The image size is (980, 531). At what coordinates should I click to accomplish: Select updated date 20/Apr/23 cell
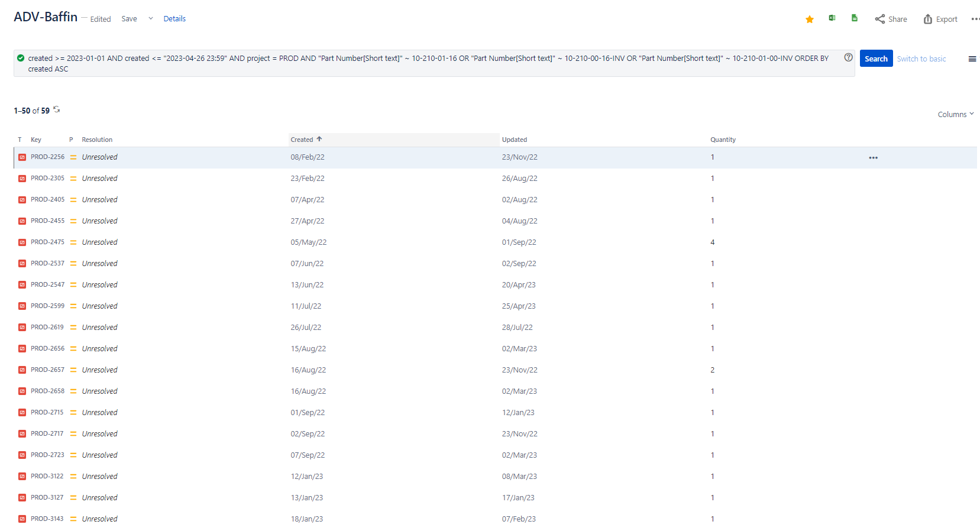519,285
